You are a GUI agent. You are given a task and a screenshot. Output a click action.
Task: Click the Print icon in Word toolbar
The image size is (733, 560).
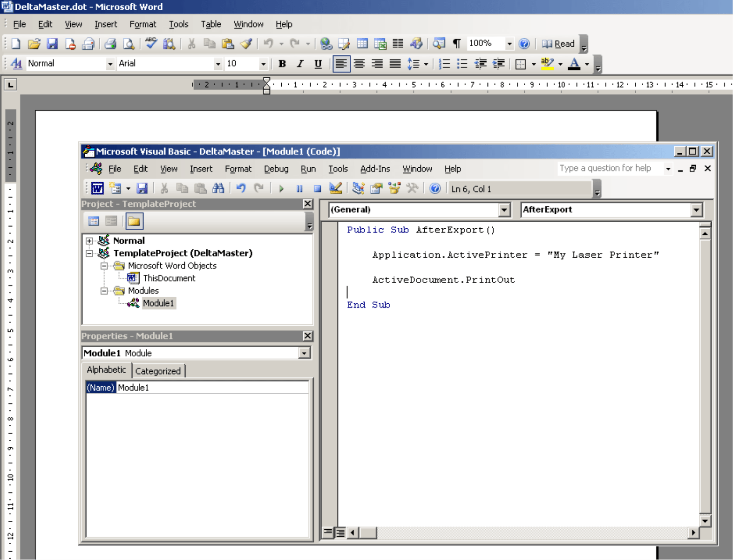(x=110, y=44)
